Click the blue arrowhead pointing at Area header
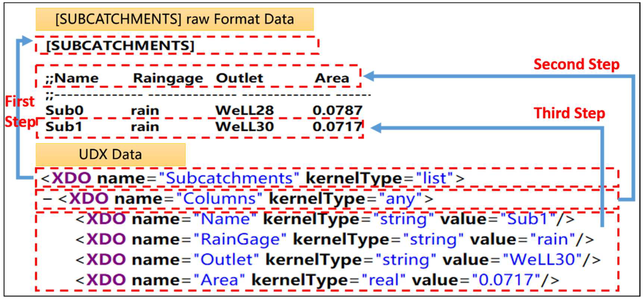644x300 pixels. (x=369, y=76)
